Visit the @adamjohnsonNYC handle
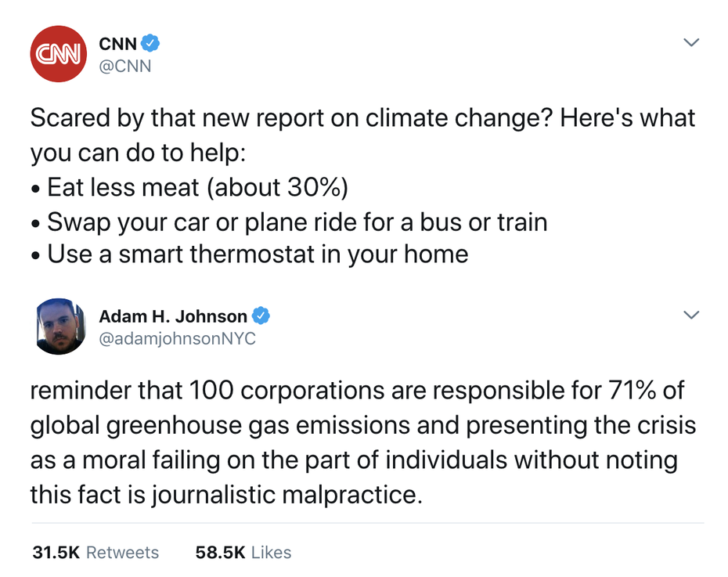Image resolution: width=728 pixels, height=577 pixels. coord(178,338)
